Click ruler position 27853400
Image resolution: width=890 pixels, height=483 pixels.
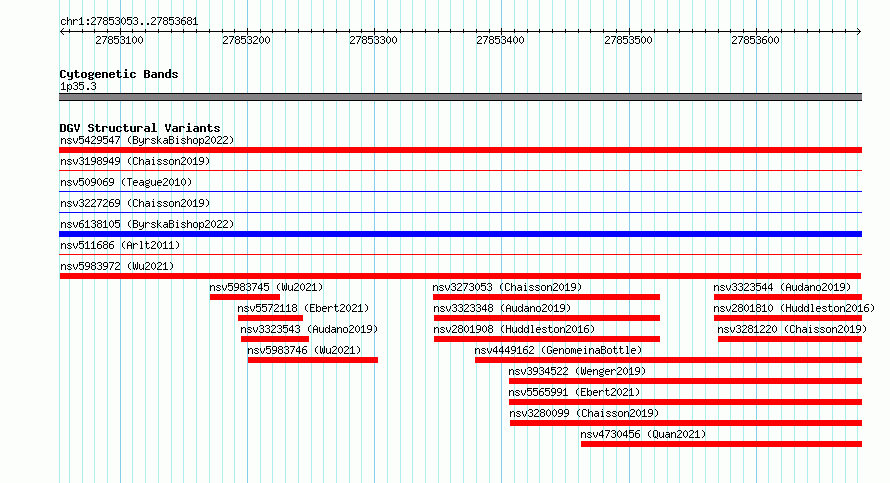501,40
